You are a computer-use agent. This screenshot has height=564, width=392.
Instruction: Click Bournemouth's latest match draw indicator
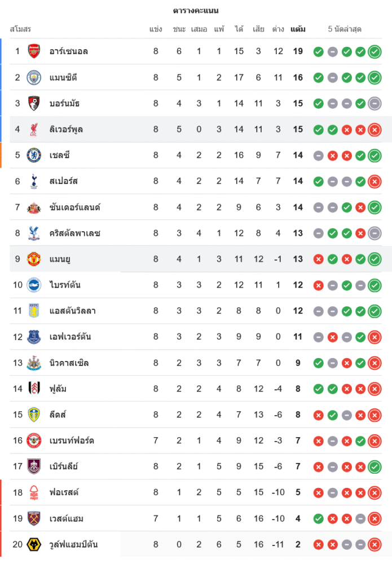pos(374,104)
